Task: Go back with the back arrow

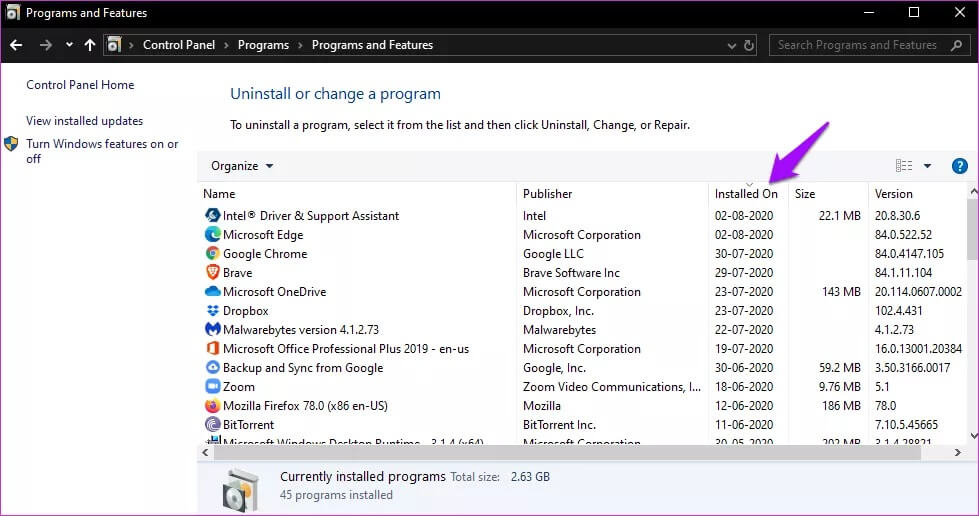Action: coord(16,45)
